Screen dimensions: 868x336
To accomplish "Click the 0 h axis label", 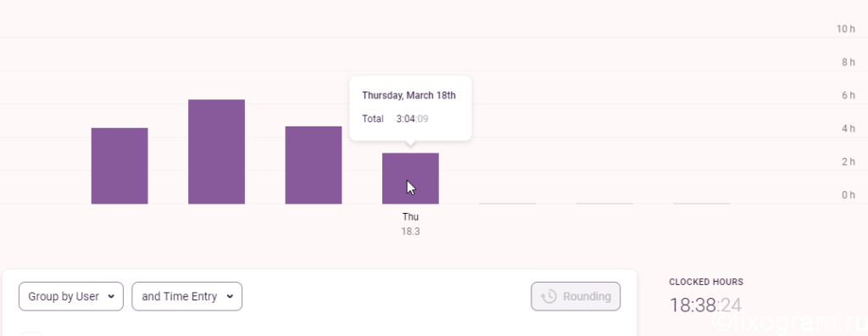I will coord(848,195).
